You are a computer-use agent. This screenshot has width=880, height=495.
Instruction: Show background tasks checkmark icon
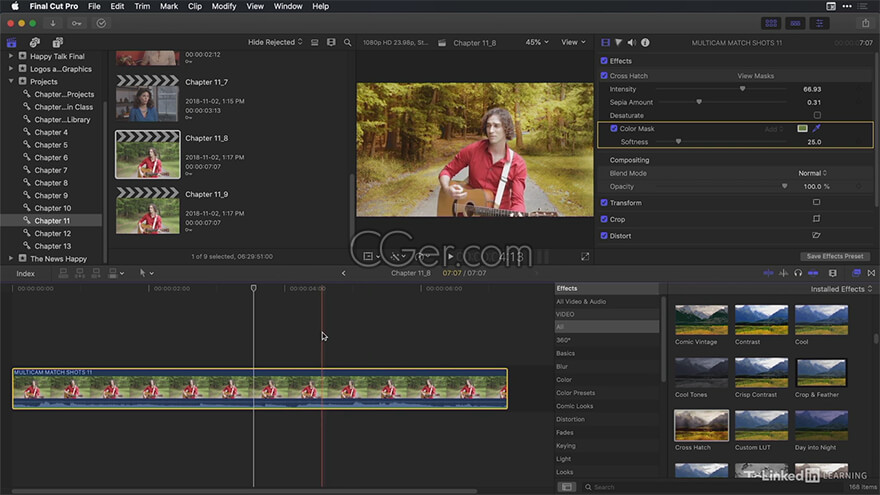point(101,23)
